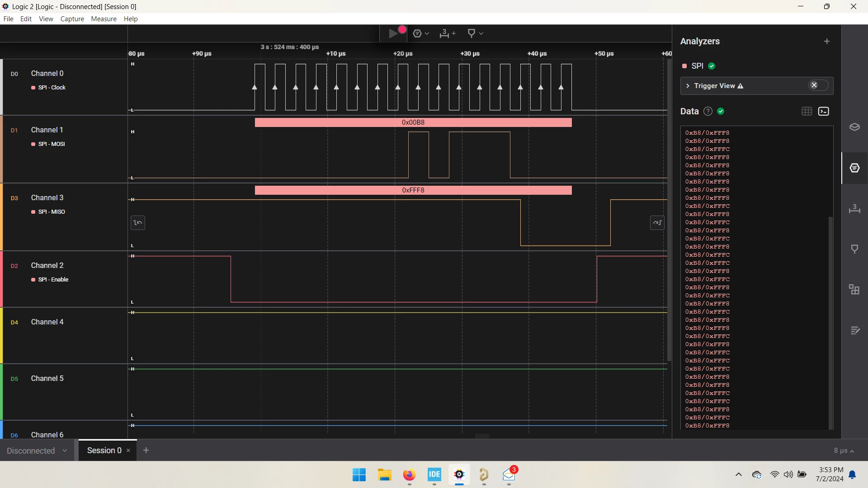Open the Disconnected device dropdown
Viewport: 868px width, 488px height.
tap(37, 450)
